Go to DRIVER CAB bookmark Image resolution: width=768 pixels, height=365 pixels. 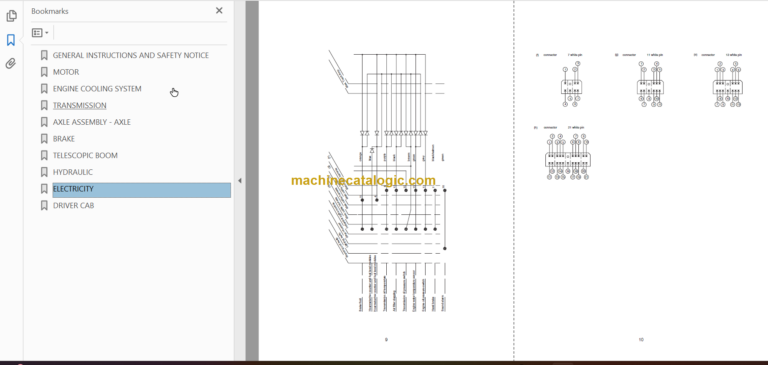pyautogui.click(x=73, y=205)
